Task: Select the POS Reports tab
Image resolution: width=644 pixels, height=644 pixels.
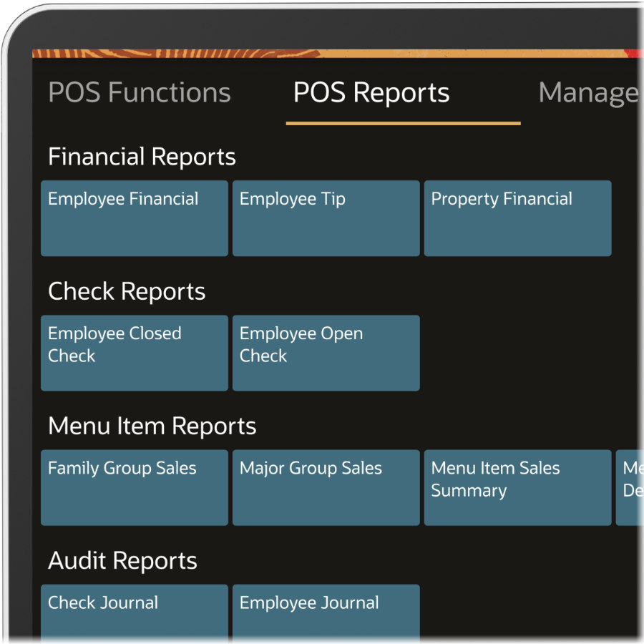Action: coord(371,92)
